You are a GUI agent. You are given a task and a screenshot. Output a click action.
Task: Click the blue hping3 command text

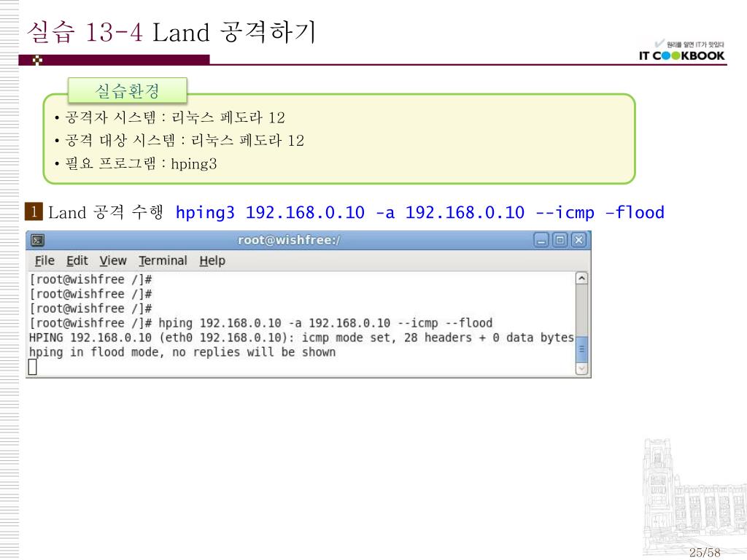(x=419, y=212)
